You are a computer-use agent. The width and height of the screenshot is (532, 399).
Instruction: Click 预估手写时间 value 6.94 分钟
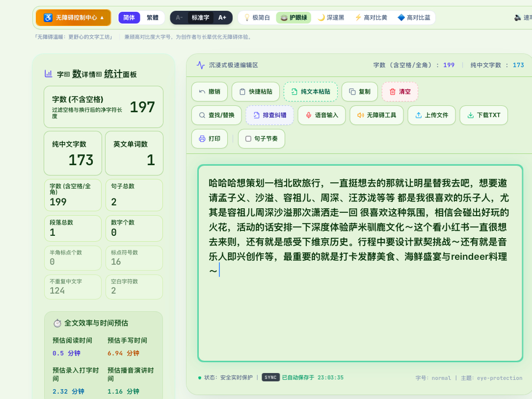tap(123, 353)
